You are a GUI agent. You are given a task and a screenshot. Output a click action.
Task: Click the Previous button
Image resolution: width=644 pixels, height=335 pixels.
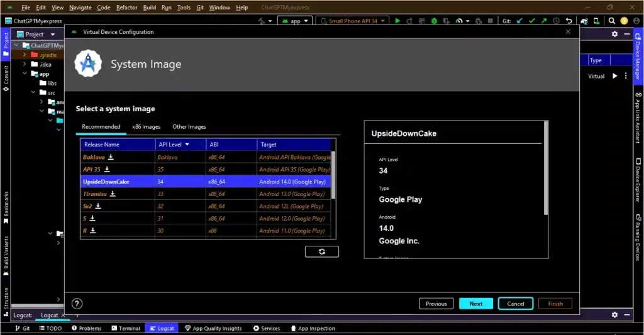(x=436, y=304)
